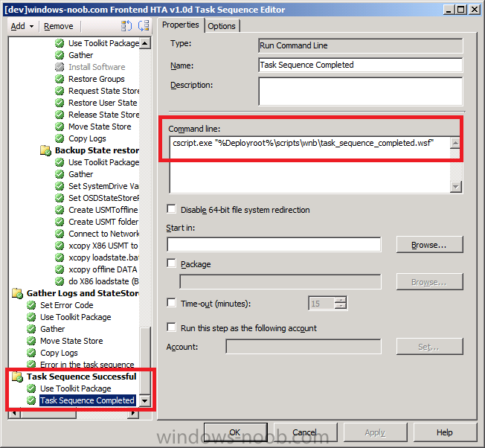Click the tree list scroll up arrow
Screen dimensions: 485x448
(145, 43)
